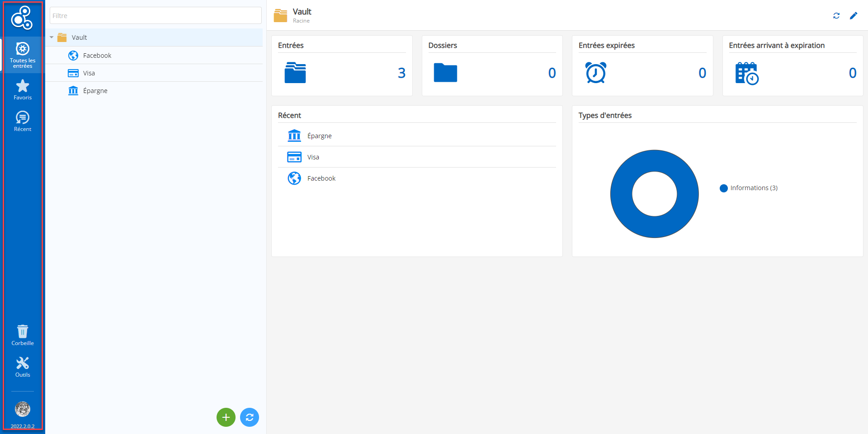
Task: Select Toutes les entrées in sidebar
Action: (x=23, y=55)
